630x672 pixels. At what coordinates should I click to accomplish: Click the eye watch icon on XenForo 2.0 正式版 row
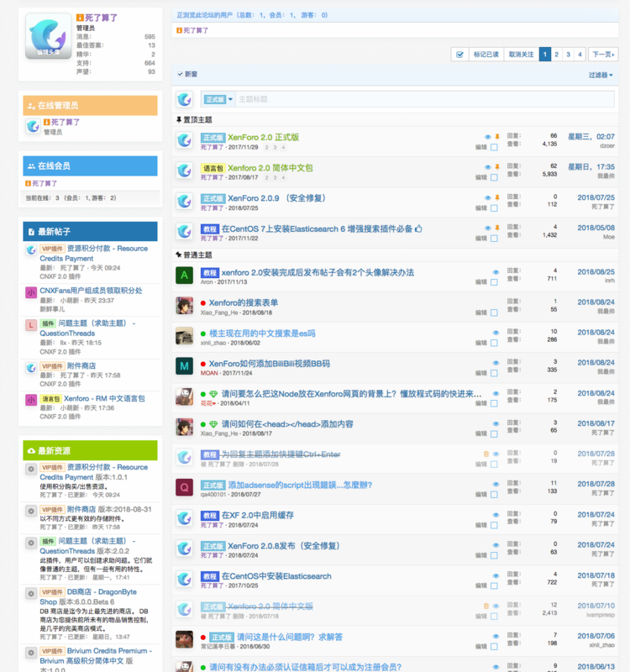click(488, 137)
